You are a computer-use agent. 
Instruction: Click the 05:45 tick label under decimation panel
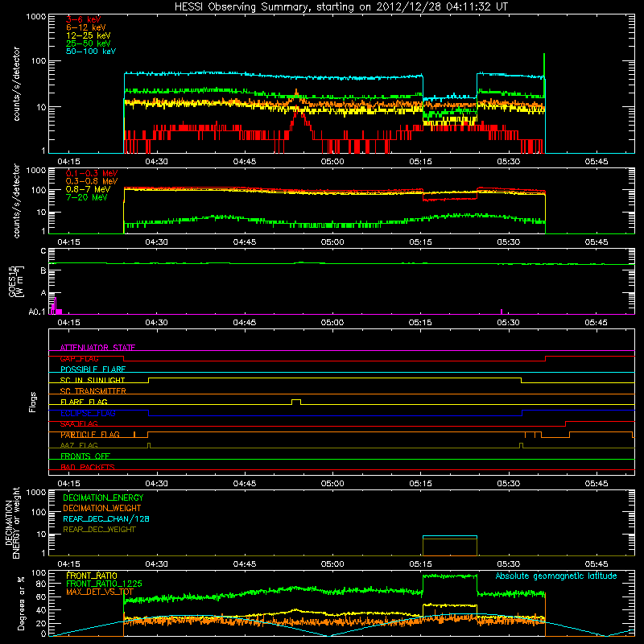tap(597, 563)
